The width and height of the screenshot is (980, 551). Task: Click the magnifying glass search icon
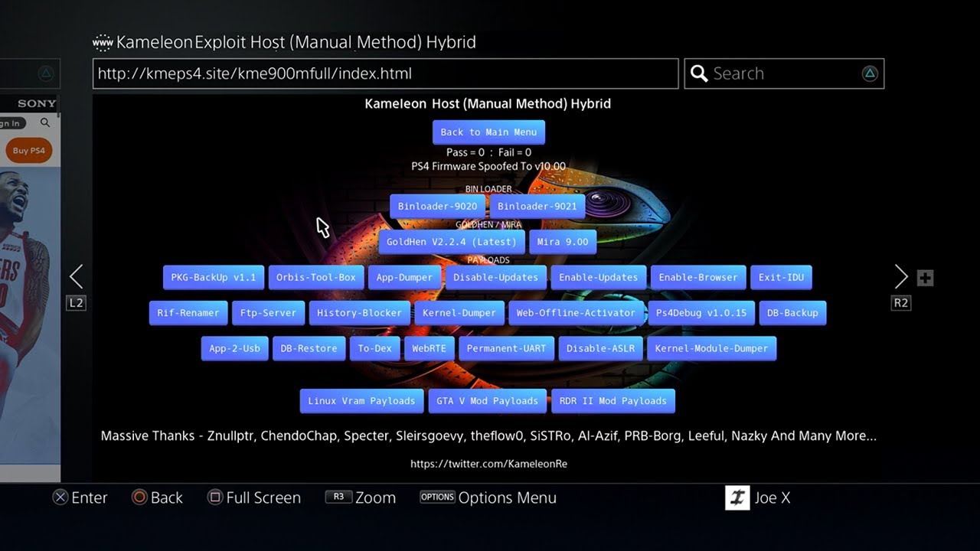pos(698,73)
